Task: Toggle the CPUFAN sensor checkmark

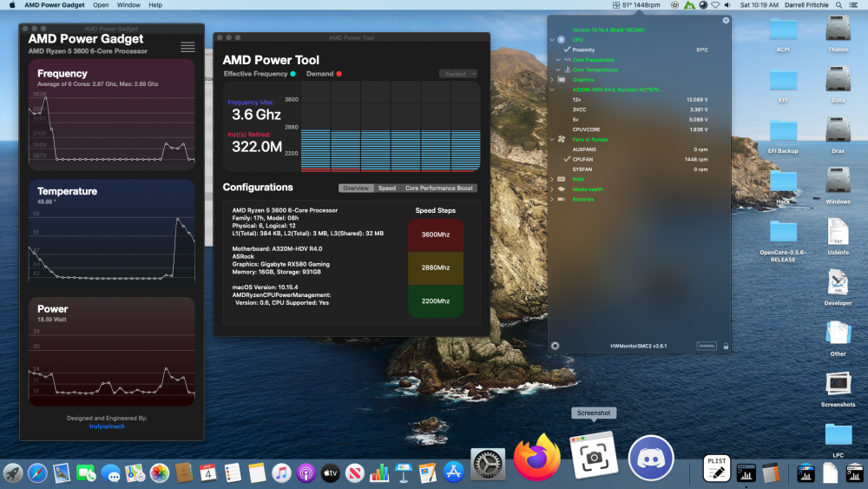Action: click(567, 159)
